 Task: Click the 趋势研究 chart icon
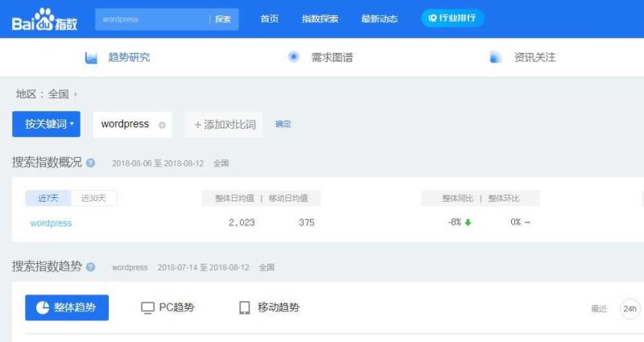92,57
